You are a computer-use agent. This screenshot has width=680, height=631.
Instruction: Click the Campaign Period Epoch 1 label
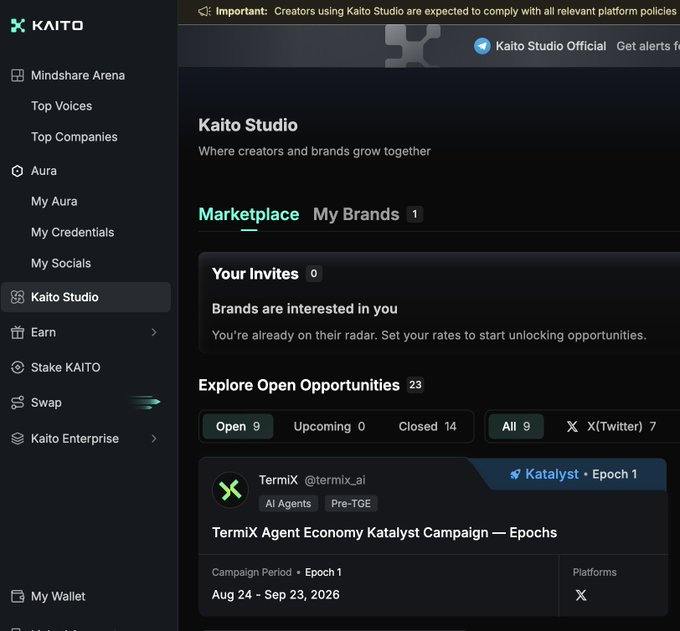tap(277, 572)
